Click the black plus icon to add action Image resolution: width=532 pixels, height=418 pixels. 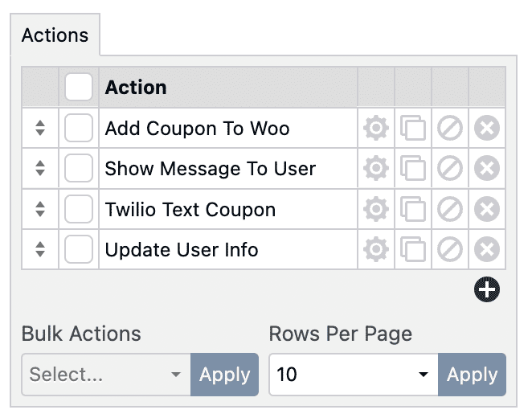(487, 290)
